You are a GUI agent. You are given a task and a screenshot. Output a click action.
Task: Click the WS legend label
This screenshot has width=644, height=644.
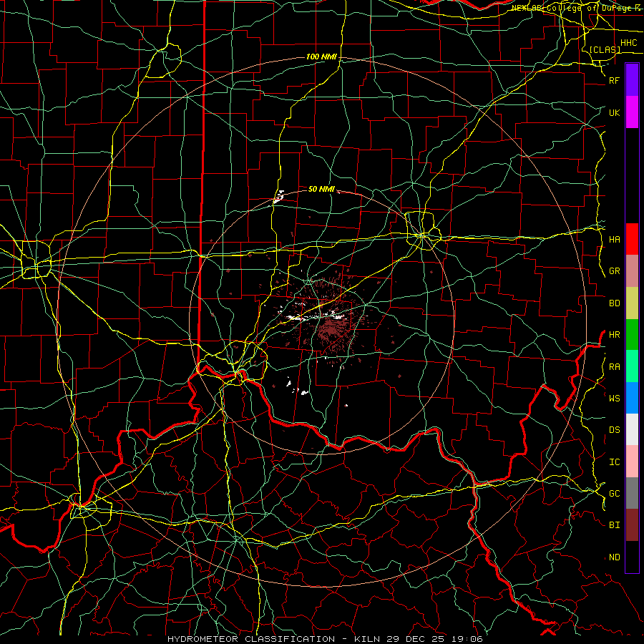(614, 398)
